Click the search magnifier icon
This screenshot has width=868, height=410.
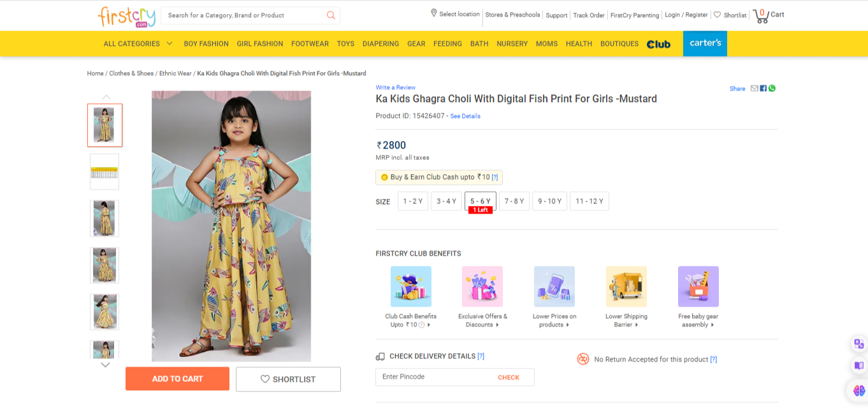[331, 15]
